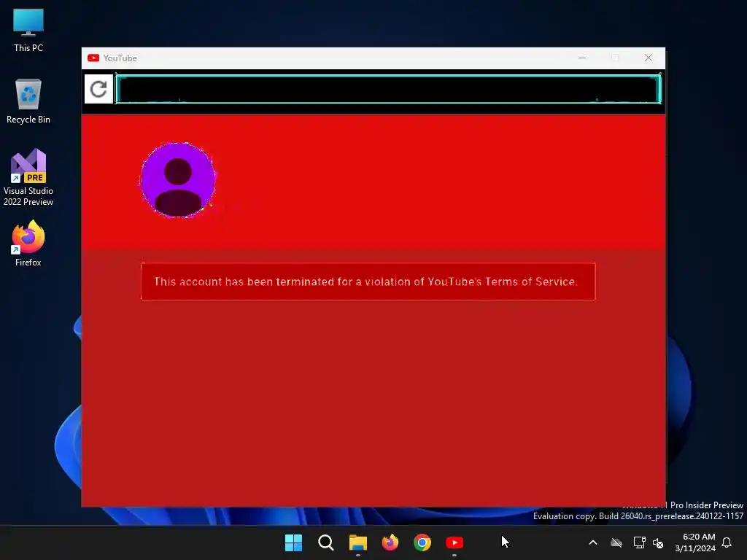Viewport: 747px width, 560px height.
Task: Focus the black address bar field
Action: (388, 89)
